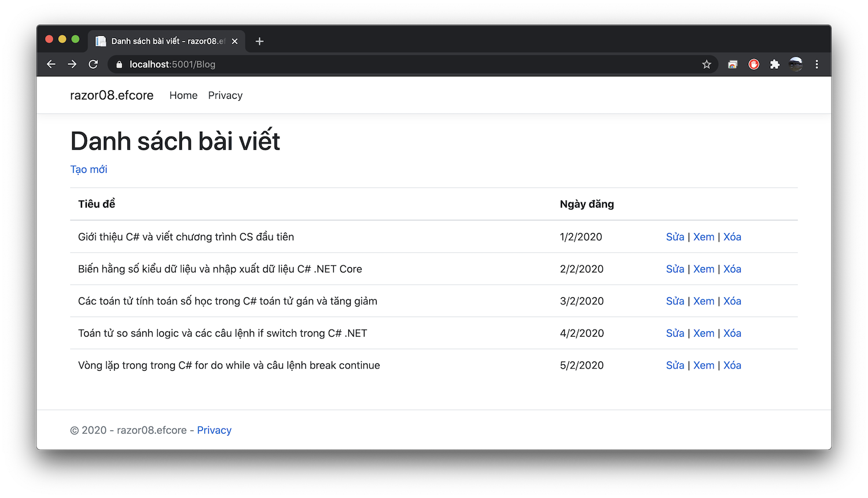Image resolution: width=868 pixels, height=498 pixels.
Task: Click the cast-style extension icon in the toolbar
Action: [733, 64]
